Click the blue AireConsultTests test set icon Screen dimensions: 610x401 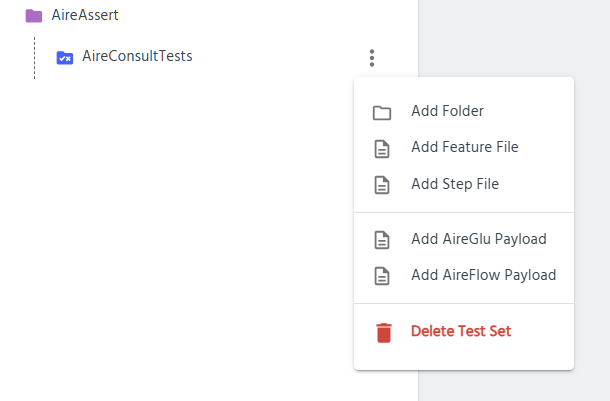65,57
